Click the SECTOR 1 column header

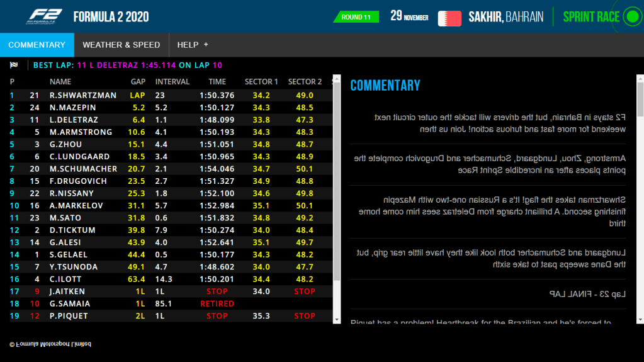(261, 82)
